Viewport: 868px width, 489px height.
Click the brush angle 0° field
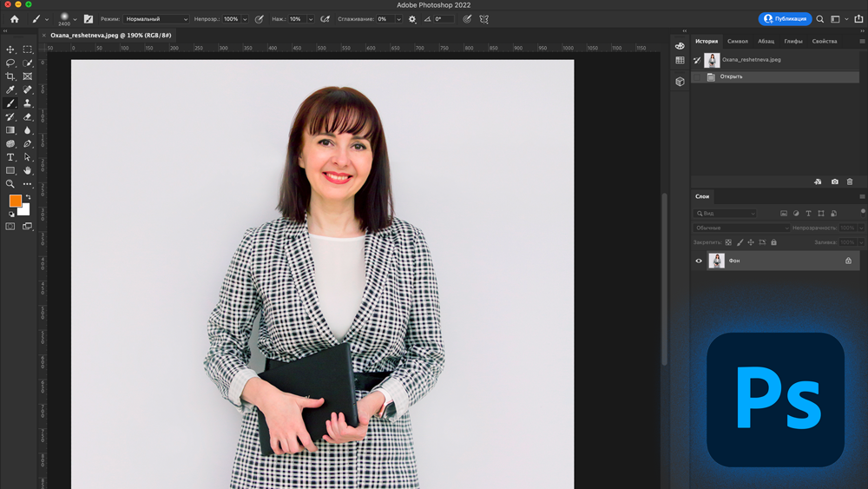coord(444,19)
